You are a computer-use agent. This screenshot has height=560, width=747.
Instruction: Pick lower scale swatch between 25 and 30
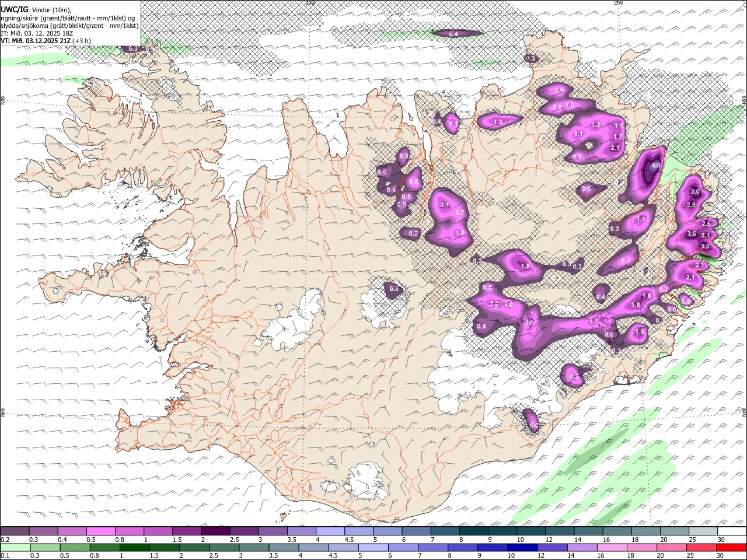701,548
